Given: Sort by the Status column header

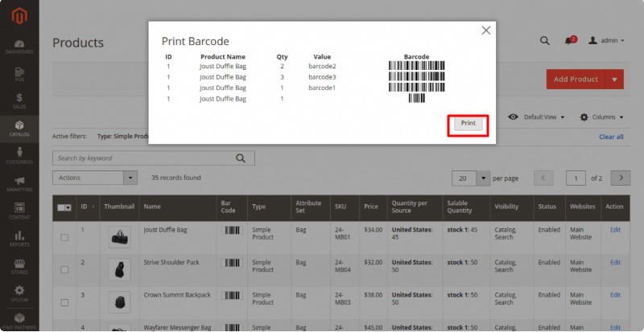Looking at the screenshot, I should (550, 207).
